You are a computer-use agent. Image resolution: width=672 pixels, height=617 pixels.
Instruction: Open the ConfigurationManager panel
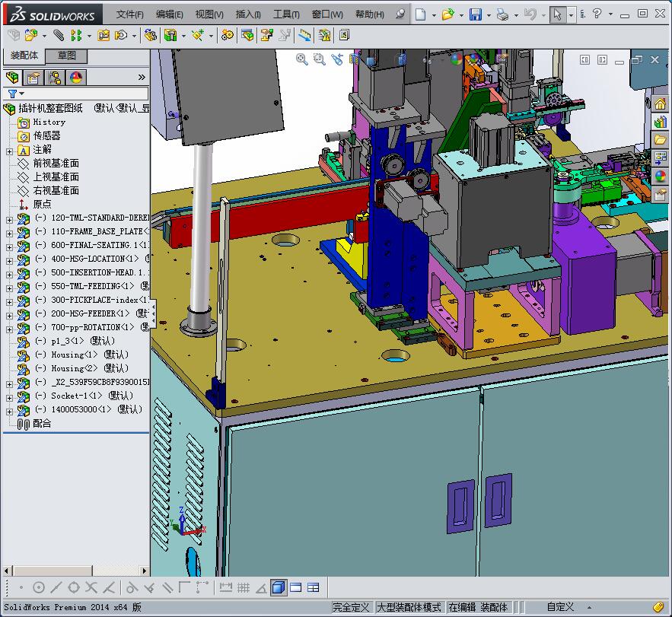[55, 78]
